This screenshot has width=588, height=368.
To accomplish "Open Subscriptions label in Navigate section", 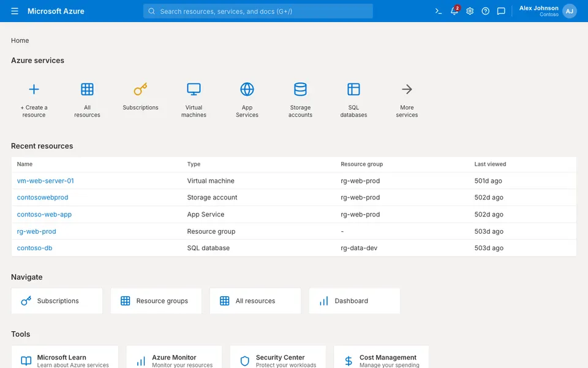I will [58, 301].
